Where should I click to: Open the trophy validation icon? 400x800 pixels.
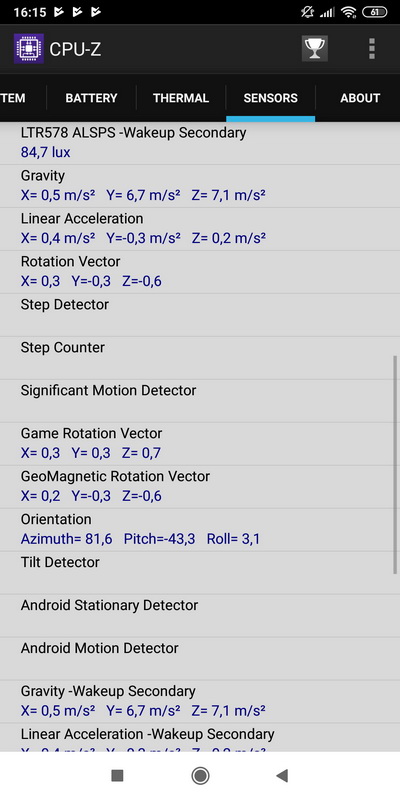tap(314, 48)
